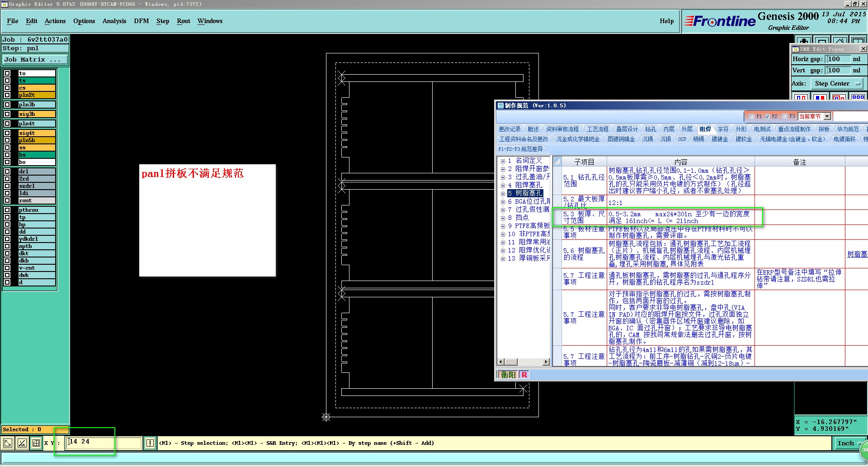
Task: Toggle the 'rout' layer display box
Action: [7, 200]
